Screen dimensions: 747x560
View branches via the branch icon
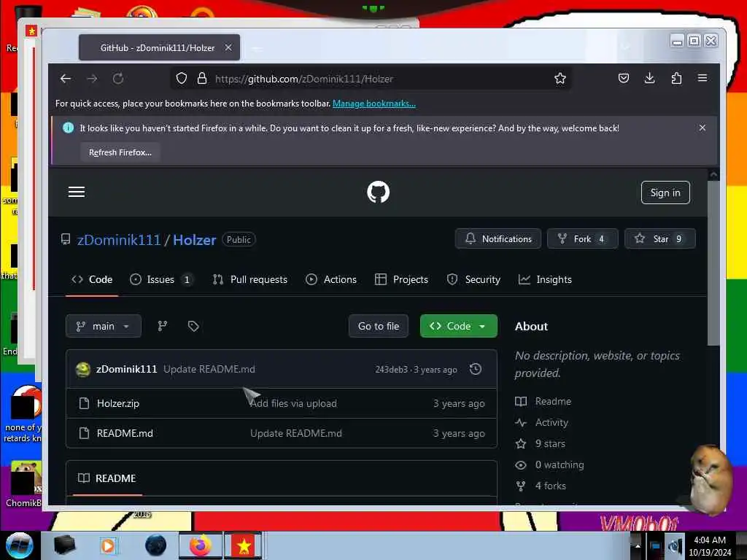[x=163, y=326]
